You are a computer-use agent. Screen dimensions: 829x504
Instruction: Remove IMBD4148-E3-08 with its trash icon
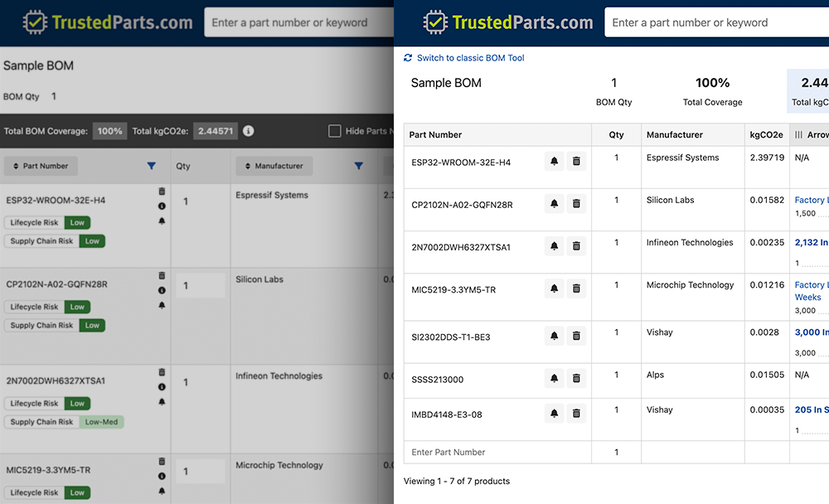(x=577, y=413)
